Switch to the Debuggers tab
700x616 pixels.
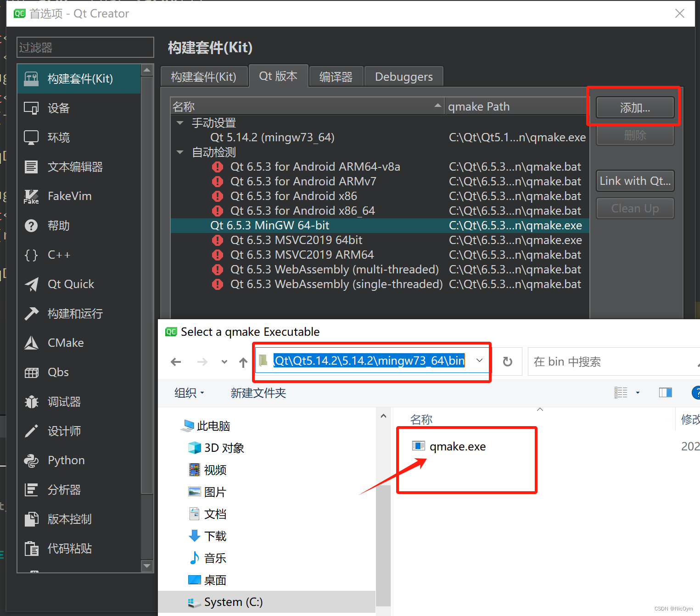pyautogui.click(x=403, y=77)
